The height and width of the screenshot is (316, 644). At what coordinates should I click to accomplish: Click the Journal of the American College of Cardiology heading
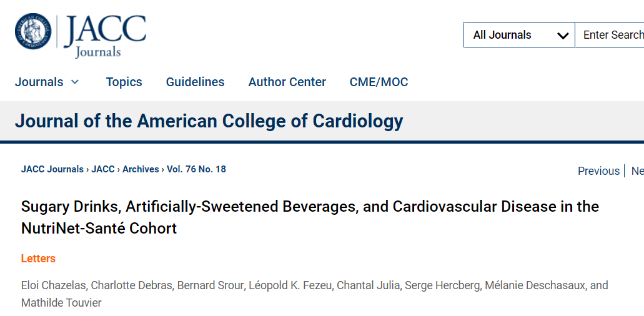click(209, 121)
